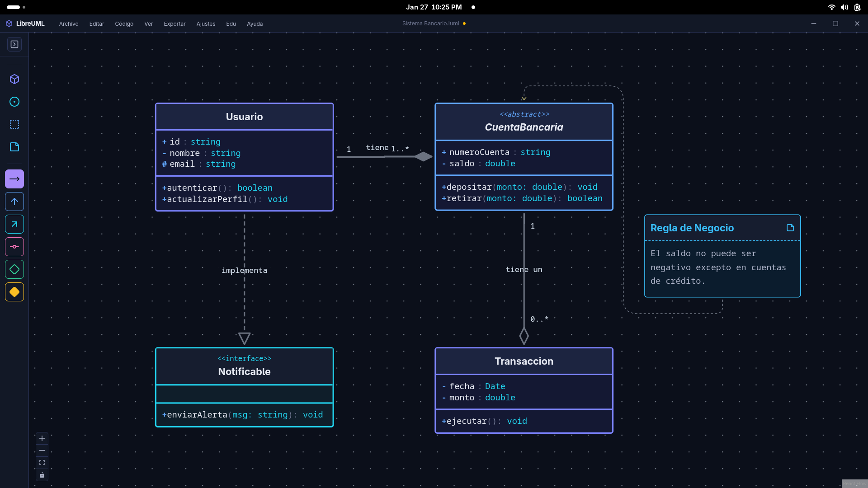Select the filled diamond composition connector
The image size is (868, 488).
pyautogui.click(x=14, y=292)
